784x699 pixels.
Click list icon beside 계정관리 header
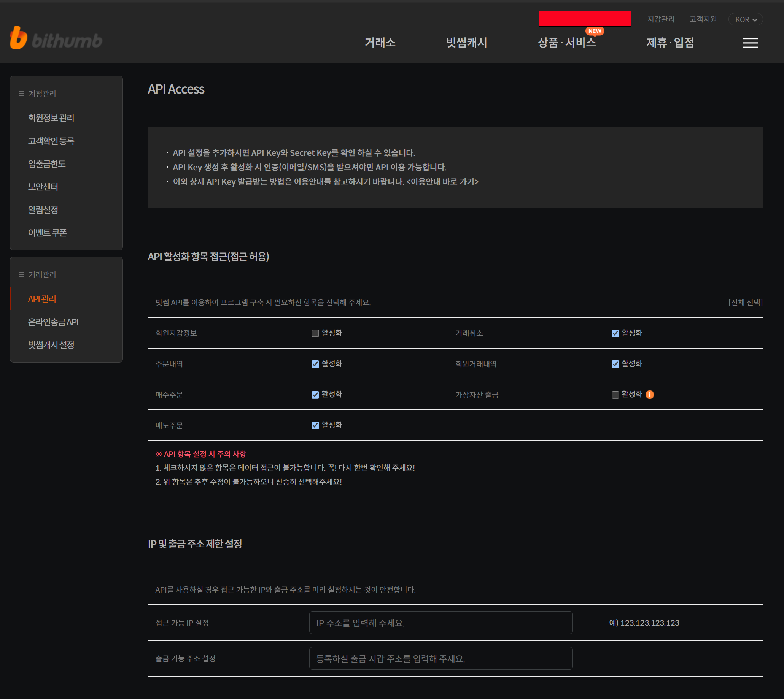point(22,94)
